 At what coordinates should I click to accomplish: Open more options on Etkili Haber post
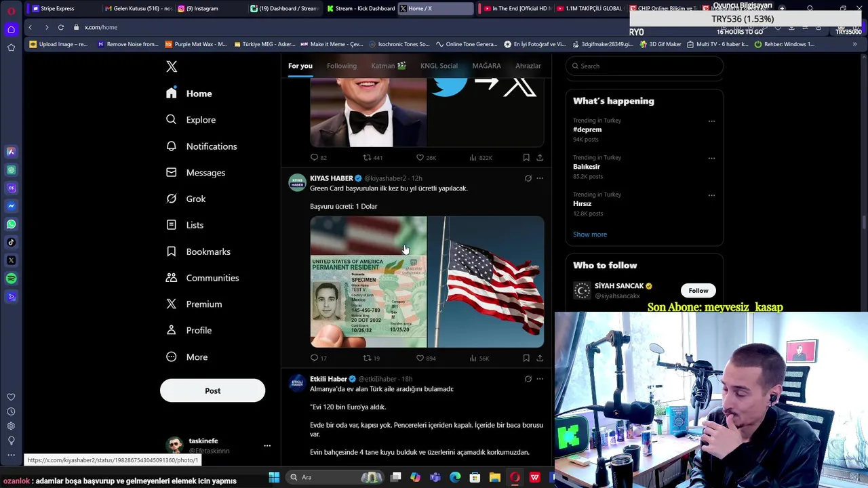(x=540, y=379)
